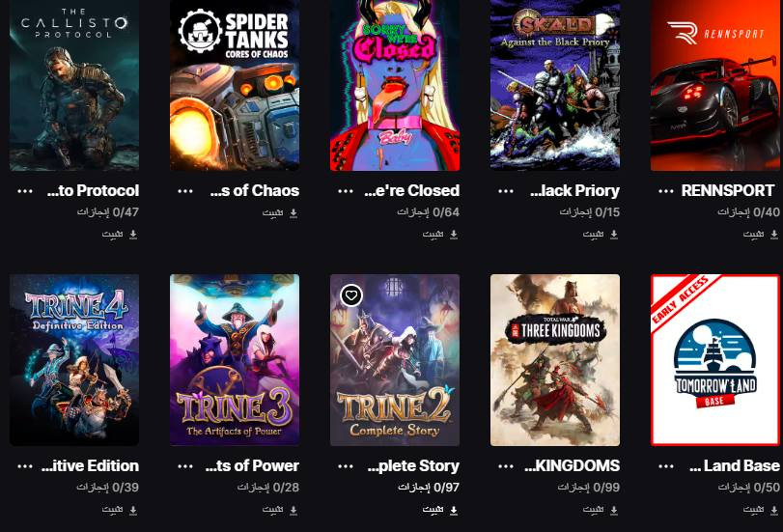
Task: Click install download icon under Trine 4
Action: (x=133, y=510)
